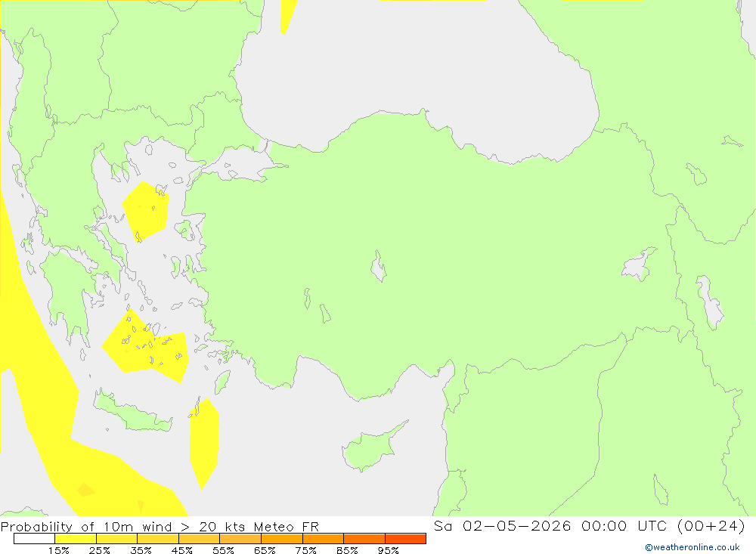Click the yellow wind area in the northern Aegean
Viewport: 756px width, 554px height.
coord(146,211)
